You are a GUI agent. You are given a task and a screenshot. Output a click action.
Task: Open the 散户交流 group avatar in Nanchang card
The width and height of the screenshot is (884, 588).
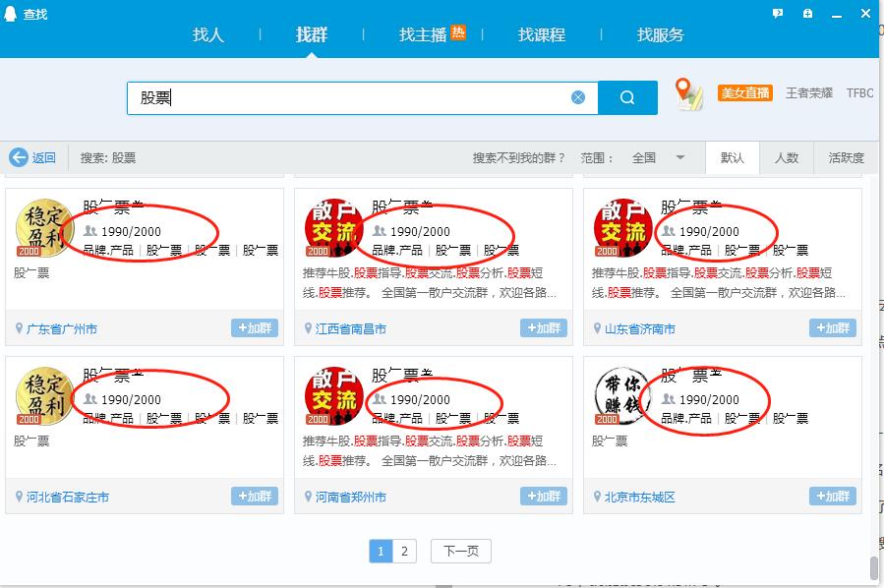pos(333,227)
